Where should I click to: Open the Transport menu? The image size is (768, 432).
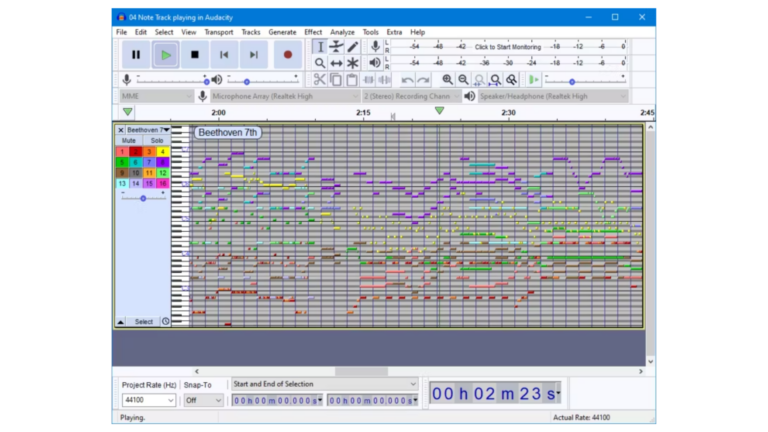tap(219, 32)
